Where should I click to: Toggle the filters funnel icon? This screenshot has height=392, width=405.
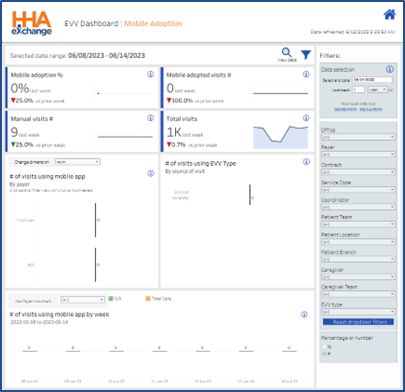(x=306, y=55)
